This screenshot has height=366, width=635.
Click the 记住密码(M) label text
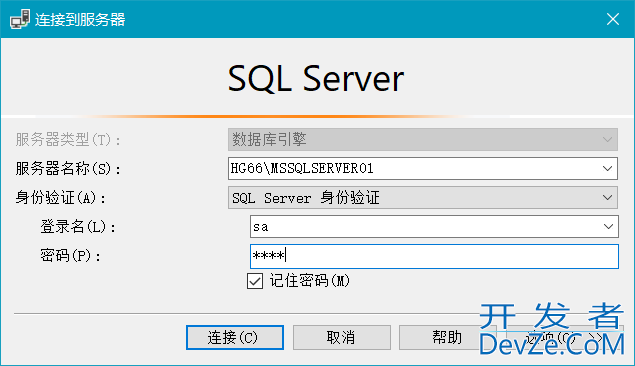(309, 281)
